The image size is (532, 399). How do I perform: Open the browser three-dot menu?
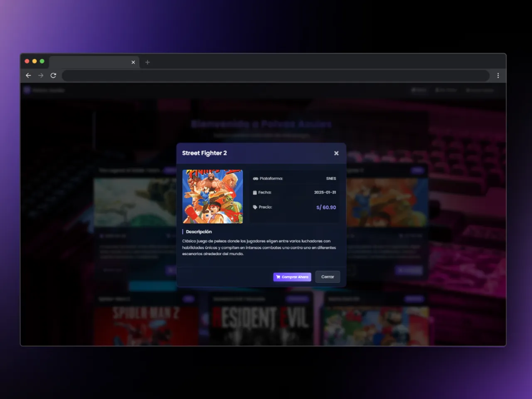click(498, 76)
